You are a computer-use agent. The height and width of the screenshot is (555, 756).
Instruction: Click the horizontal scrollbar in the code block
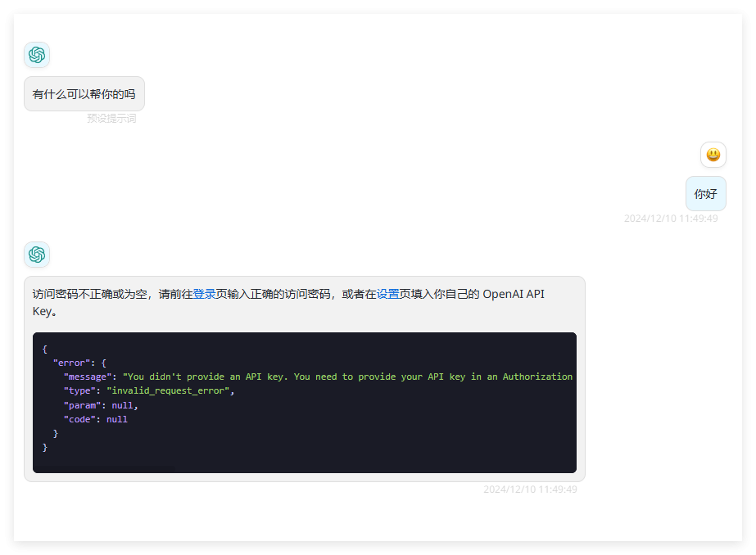104,469
